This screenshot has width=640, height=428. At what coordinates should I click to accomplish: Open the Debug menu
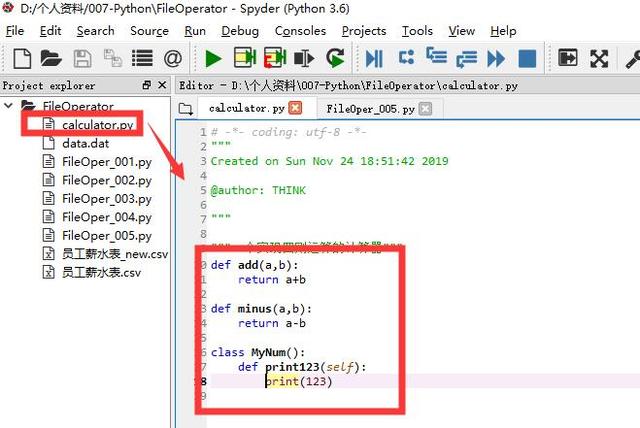pos(240,31)
